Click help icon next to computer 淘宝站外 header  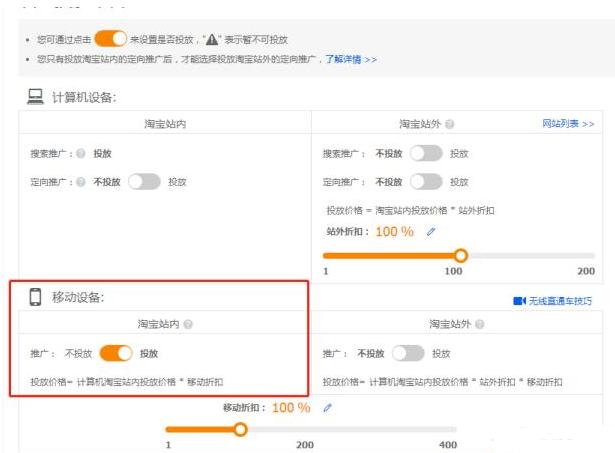click(x=450, y=124)
